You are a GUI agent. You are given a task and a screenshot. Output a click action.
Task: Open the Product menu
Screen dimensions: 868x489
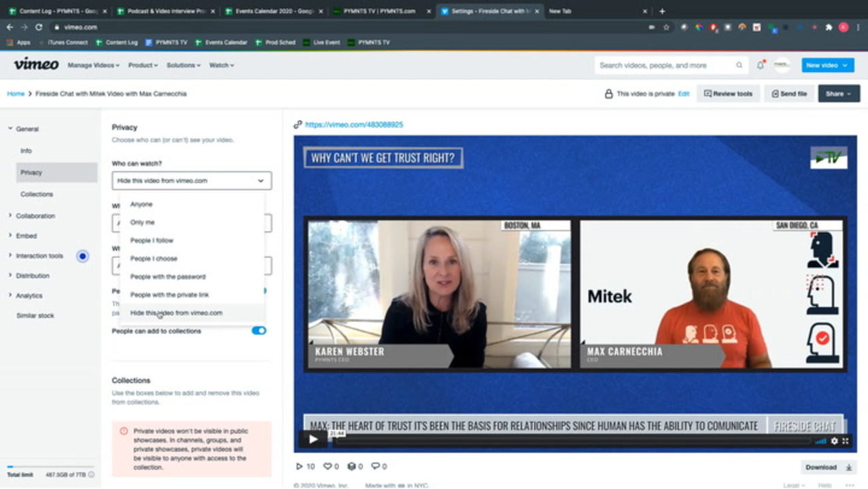[x=143, y=65]
